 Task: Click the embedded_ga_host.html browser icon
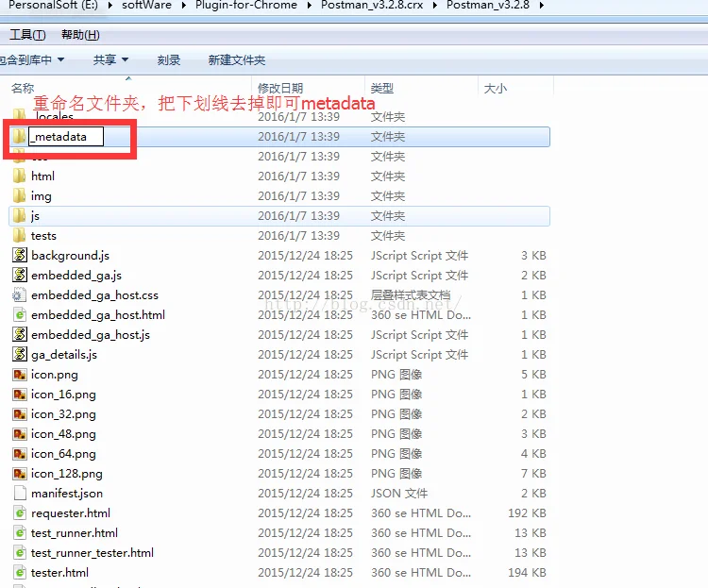click(x=20, y=315)
